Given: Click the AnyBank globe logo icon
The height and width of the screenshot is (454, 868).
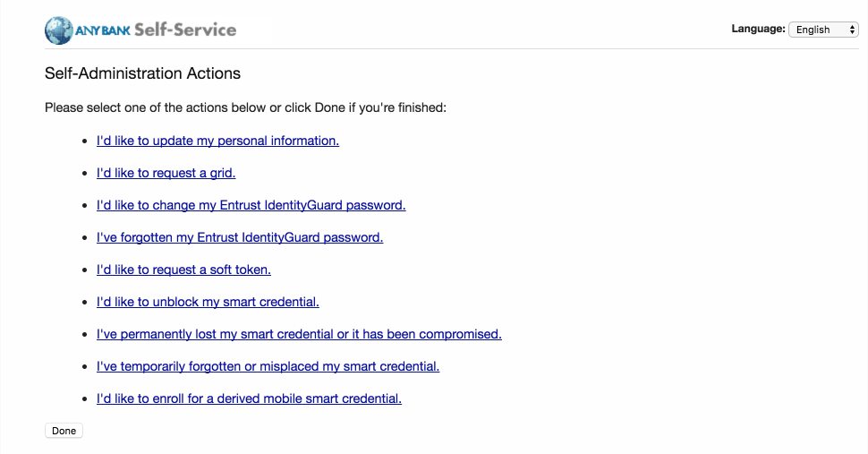Looking at the screenshot, I should 59,30.
